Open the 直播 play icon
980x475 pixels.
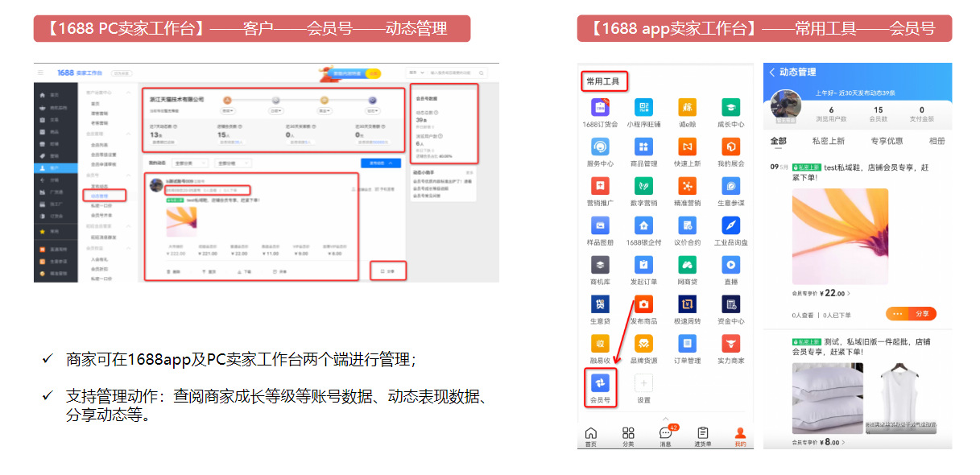tap(731, 265)
